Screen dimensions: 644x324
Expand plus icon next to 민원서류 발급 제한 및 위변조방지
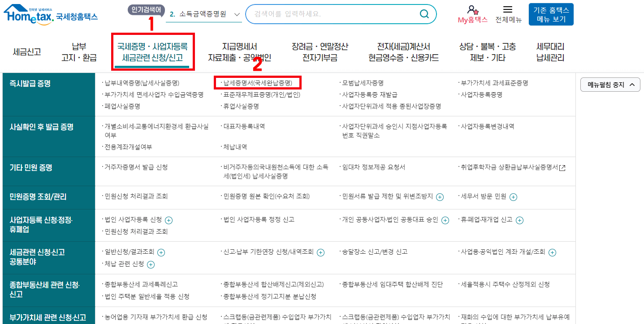pyautogui.click(x=440, y=197)
